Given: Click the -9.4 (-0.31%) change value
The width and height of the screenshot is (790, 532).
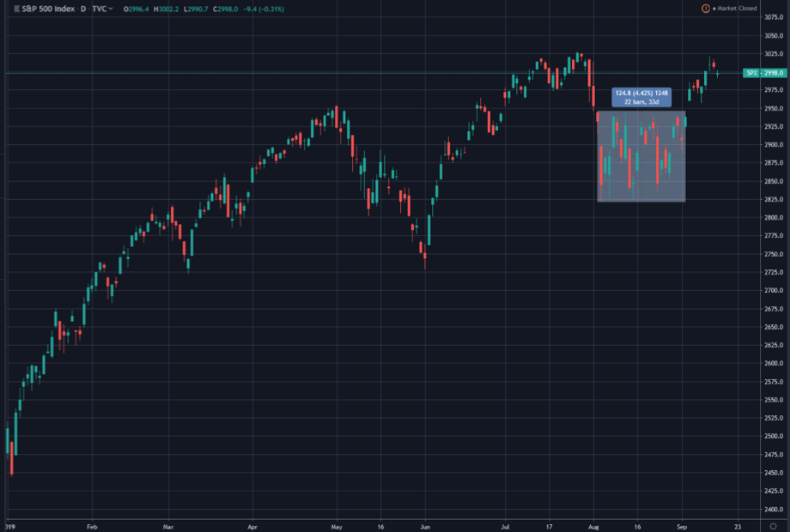Looking at the screenshot, I should [265, 9].
